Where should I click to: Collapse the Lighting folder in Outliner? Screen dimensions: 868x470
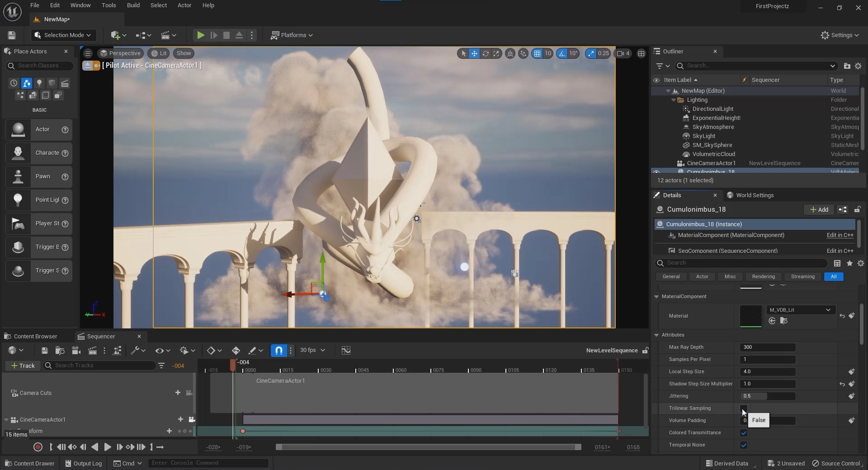tap(674, 100)
